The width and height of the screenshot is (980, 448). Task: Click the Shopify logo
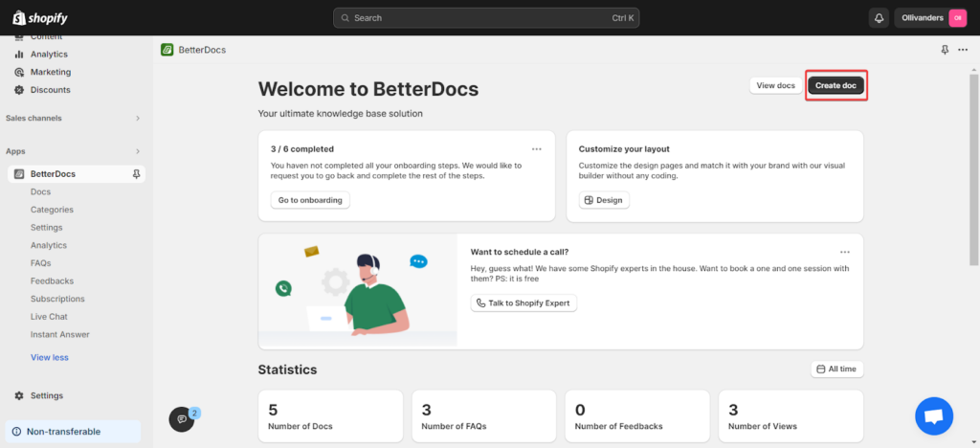(40, 18)
